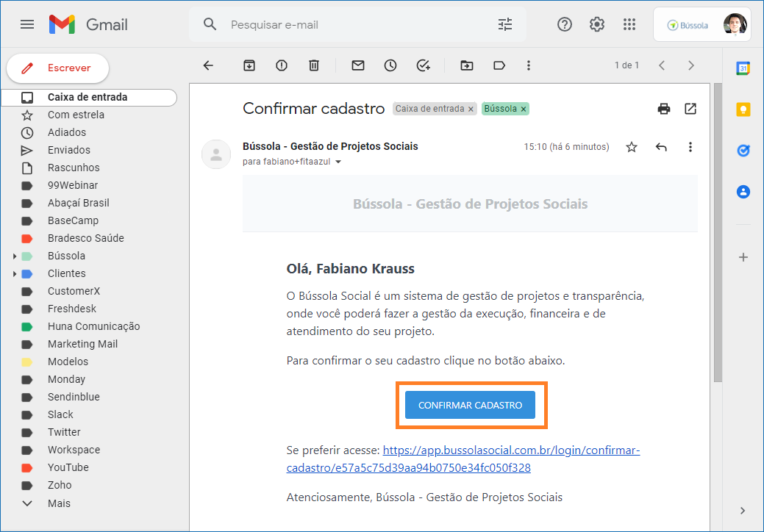Click the Escrever compose button
This screenshot has width=764, height=532.
[x=57, y=68]
